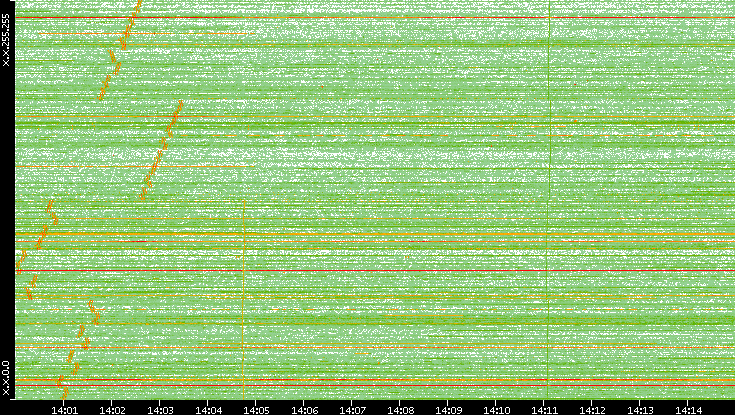Click the 14:05 time axis label
The image size is (735, 415).
coord(256,411)
